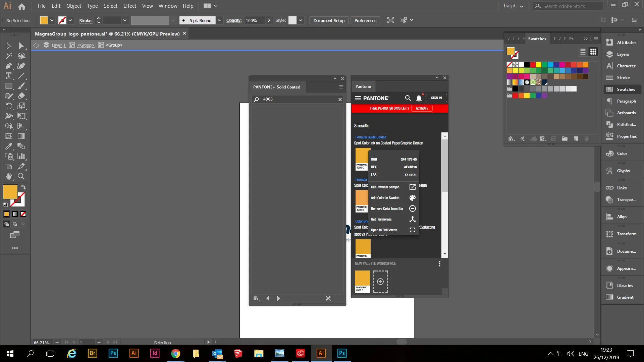Choose Get Harmonies option
This screenshot has height=362, width=644.
(393, 219)
